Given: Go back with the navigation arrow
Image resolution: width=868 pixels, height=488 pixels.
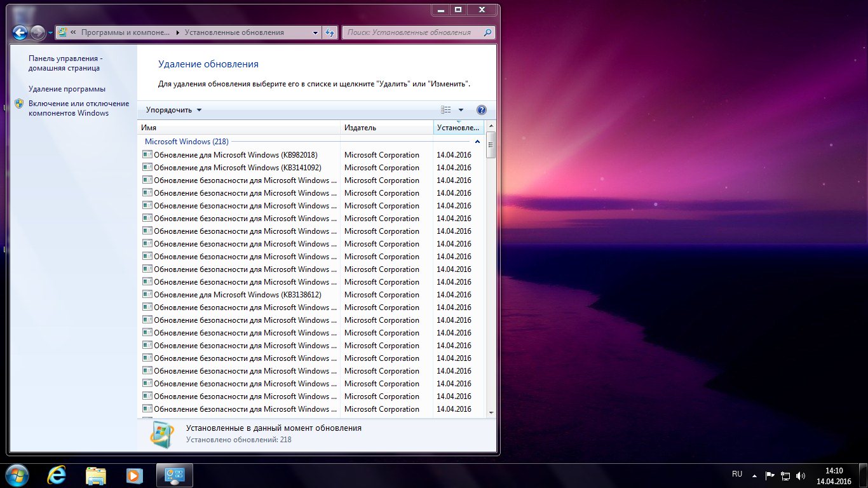Looking at the screenshot, I should (x=20, y=32).
